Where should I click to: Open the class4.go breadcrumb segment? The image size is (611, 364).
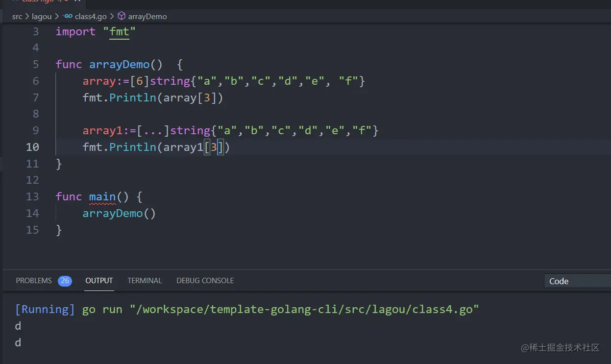pos(91,16)
